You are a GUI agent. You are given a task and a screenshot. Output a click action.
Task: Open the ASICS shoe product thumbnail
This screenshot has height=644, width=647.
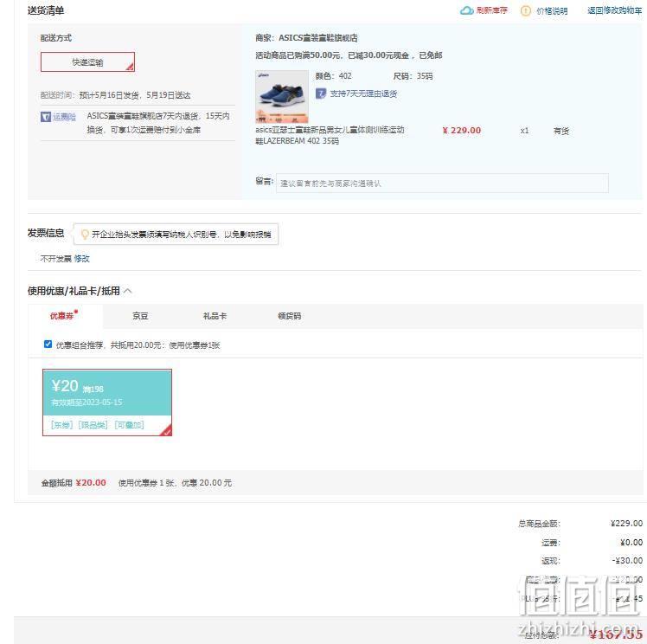tap(282, 97)
